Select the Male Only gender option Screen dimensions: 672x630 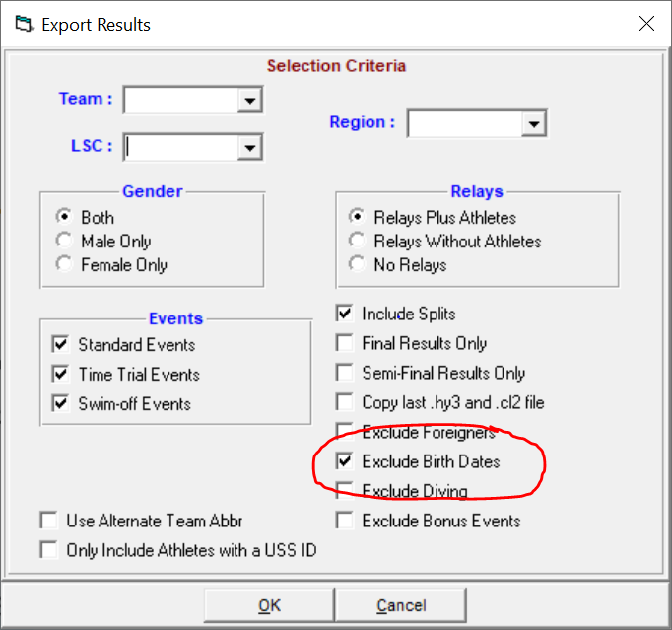tap(64, 241)
